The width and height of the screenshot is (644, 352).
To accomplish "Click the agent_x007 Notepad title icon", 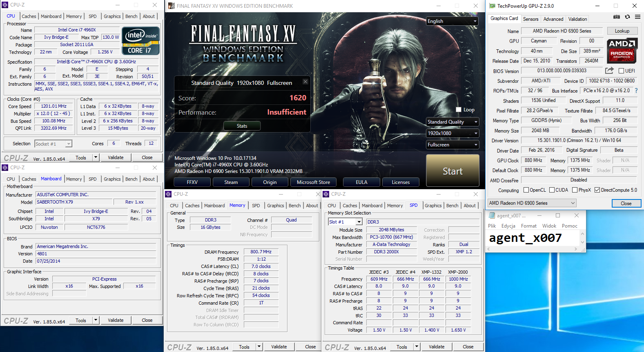I will click(492, 215).
